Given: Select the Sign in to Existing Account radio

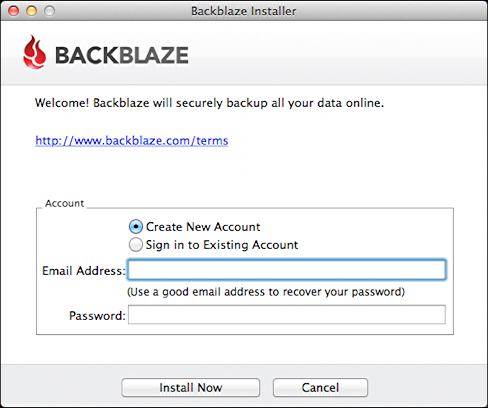Looking at the screenshot, I should point(136,245).
